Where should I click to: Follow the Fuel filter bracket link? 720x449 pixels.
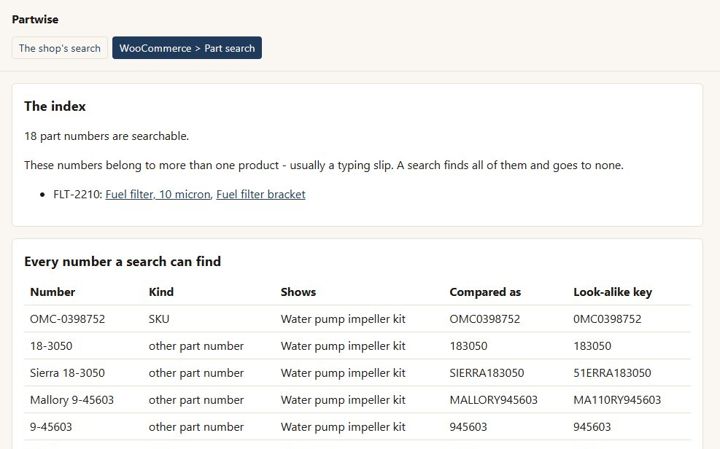coord(261,195)
